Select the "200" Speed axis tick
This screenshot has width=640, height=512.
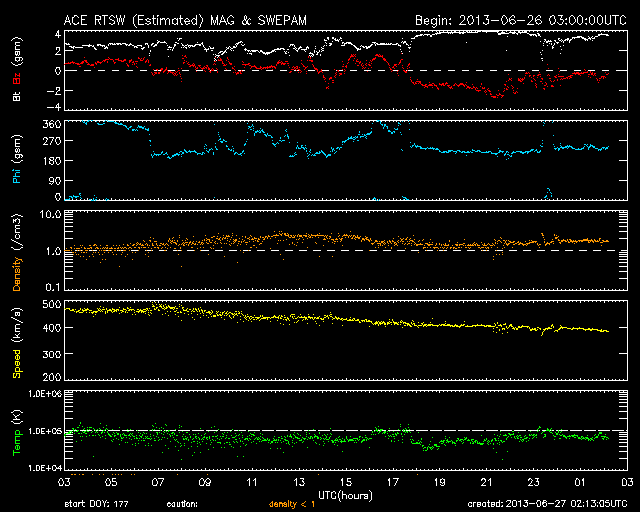[x=52, y=377]
